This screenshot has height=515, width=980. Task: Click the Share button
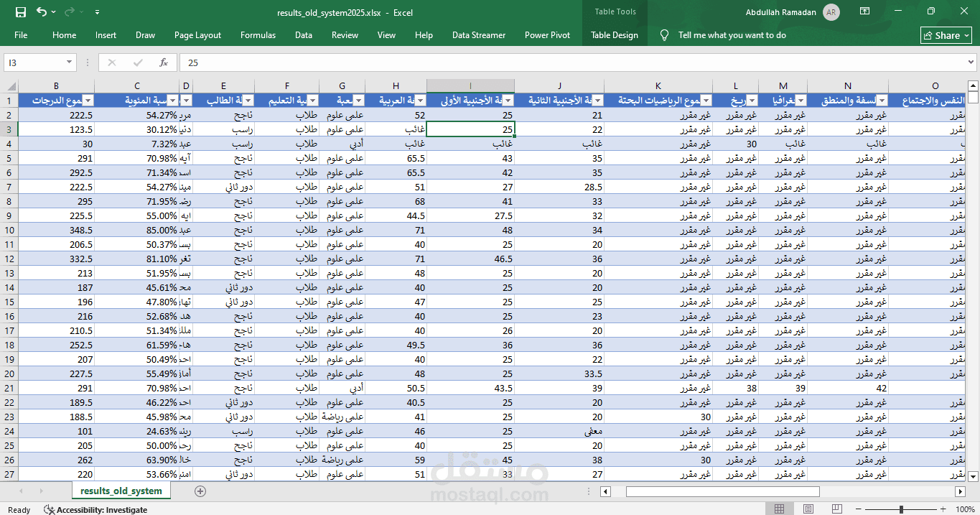point(946,35)
